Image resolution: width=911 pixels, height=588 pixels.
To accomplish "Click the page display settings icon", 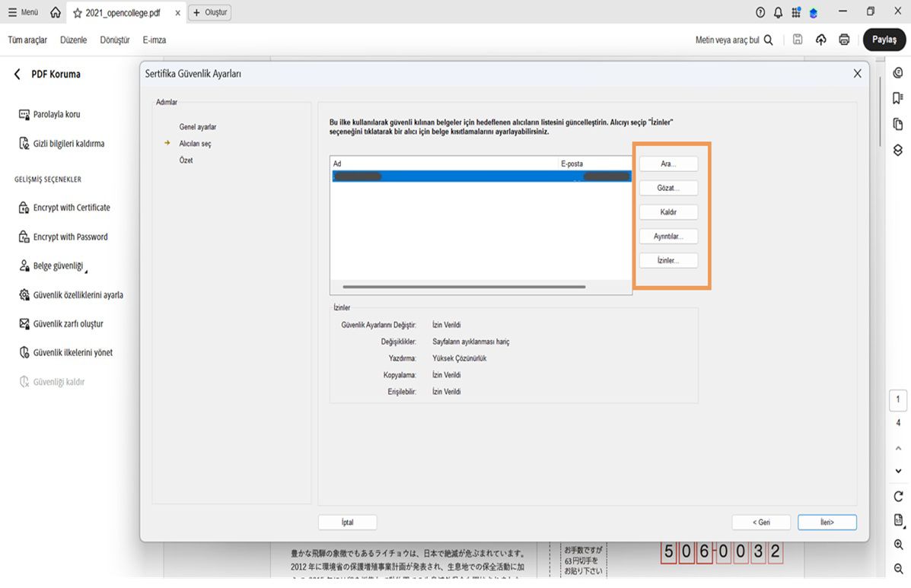I will 898,520.
